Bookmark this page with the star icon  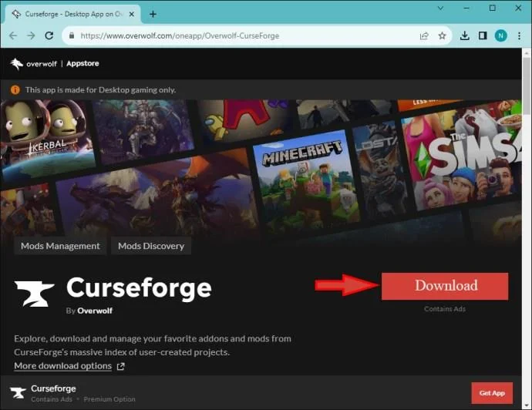pos(443,35)
